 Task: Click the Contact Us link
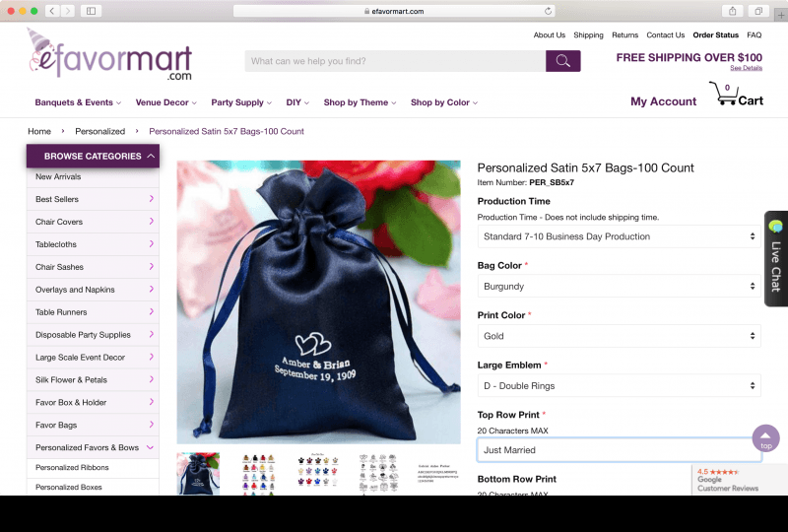click(666, 35)
